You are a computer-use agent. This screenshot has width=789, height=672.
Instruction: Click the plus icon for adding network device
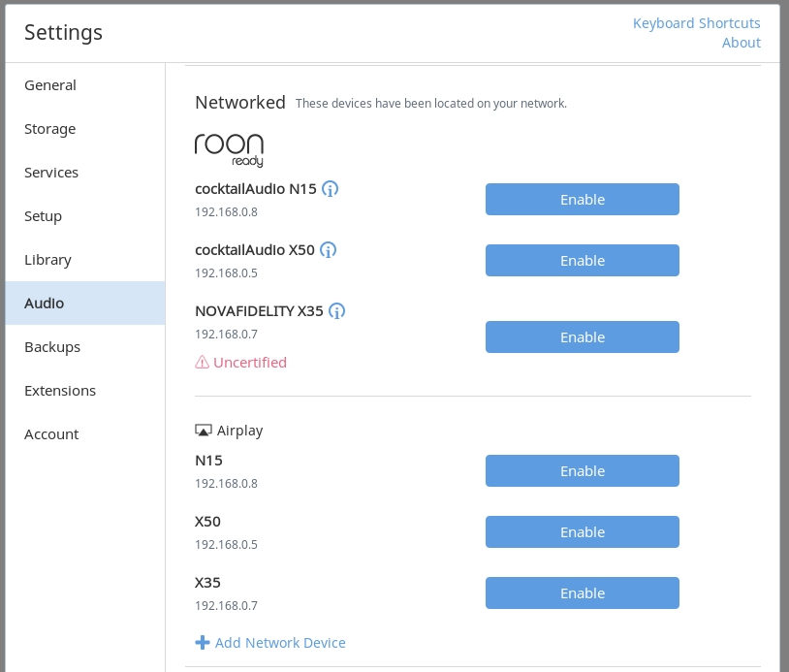pyautogui.click(x=203, y=642)
